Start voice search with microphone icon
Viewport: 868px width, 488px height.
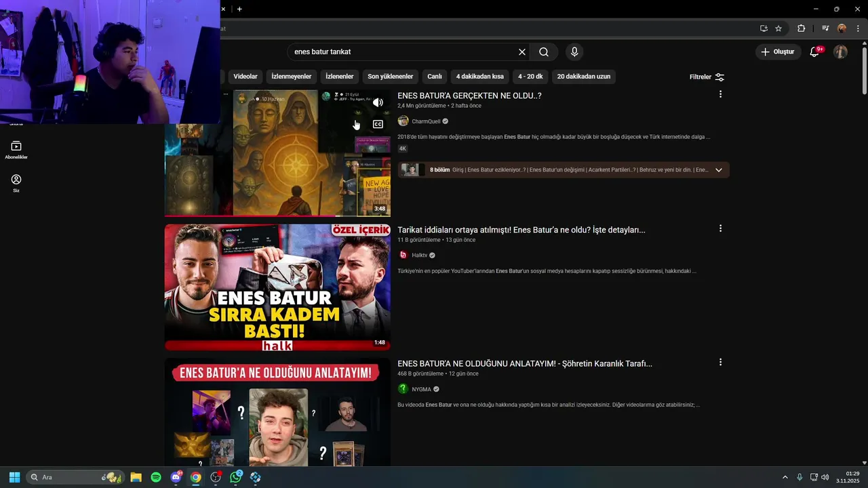[x=574, y=52]
